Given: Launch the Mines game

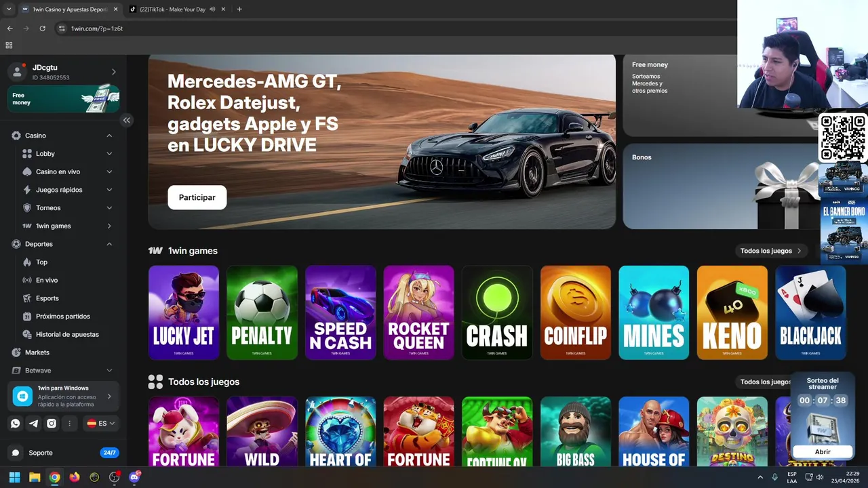Looking at the screenshot, I should click(x=654, y=312).
